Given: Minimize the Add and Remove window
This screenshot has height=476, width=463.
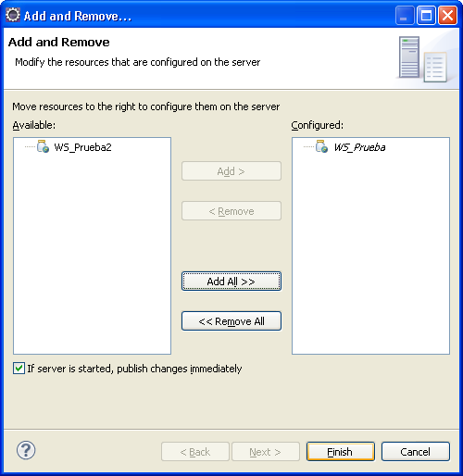Looking at the screenshot, I should [x=405, y=15].
